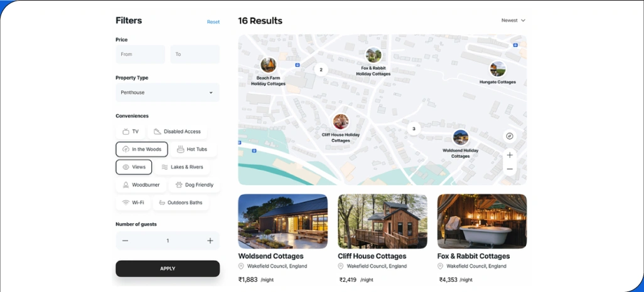The height and width of the screenshot is (292, 644).
Task: Click the Fox & Rabbit Cottages bathtub photo
Action: click(x=482, y=221)
